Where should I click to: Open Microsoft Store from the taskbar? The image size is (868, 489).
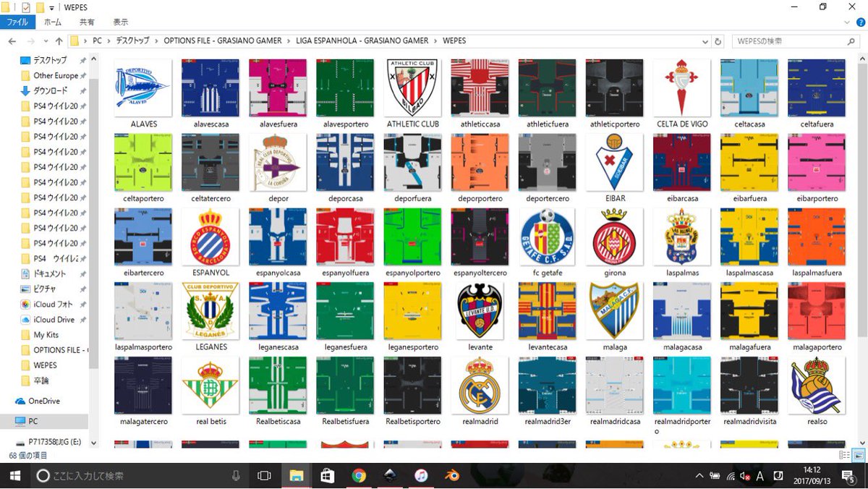(327, 475)
